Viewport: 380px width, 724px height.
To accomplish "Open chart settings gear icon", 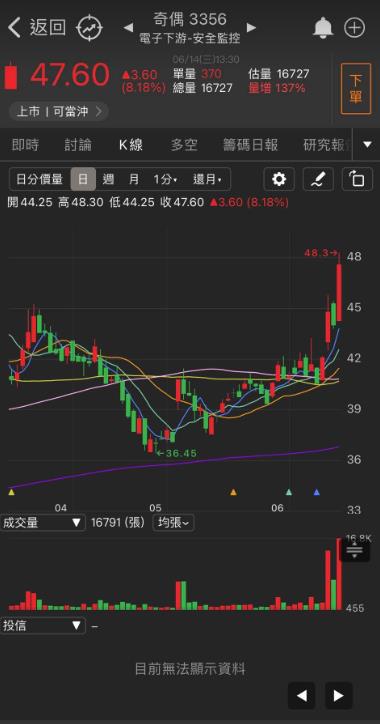I will [278, 179].
